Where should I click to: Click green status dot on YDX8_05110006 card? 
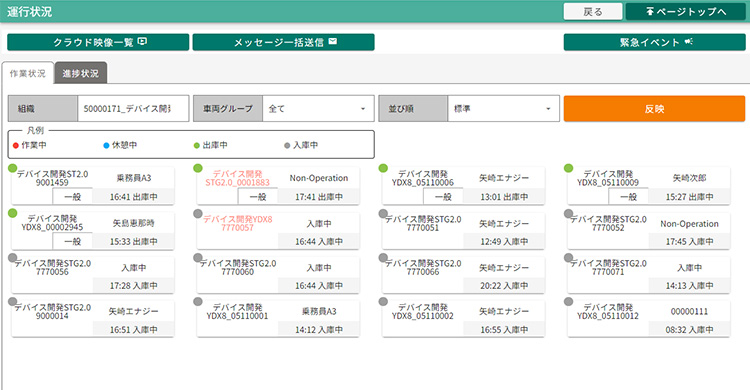(x=383, y=168)
